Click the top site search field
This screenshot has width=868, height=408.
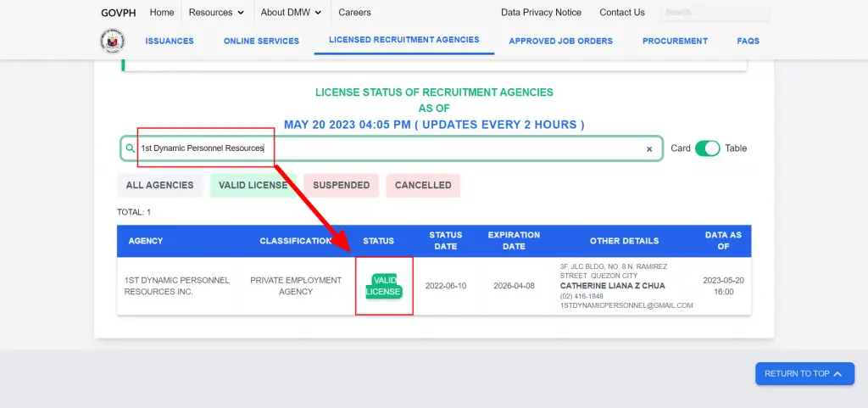pyautogui.click(x=715, y=12)
